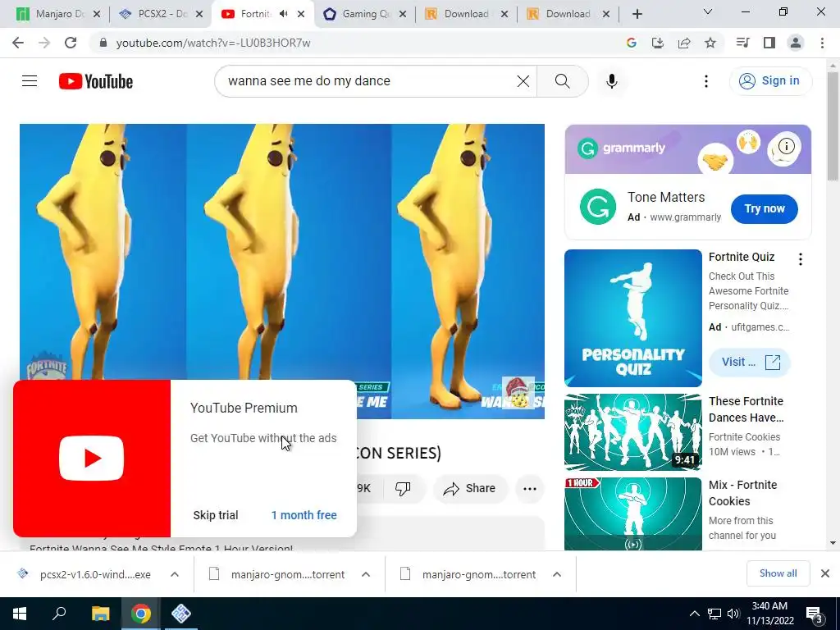This screenshot has width=840, height=630.
Task: Open notification center icon
Action: pyautogui.click(x=815, y=614)
